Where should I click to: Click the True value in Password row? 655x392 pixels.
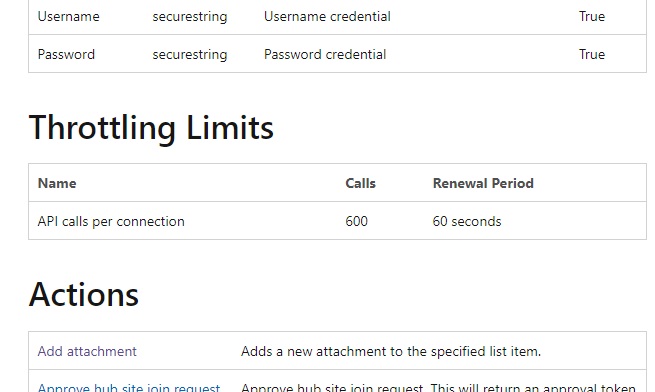tap(592, 54)
